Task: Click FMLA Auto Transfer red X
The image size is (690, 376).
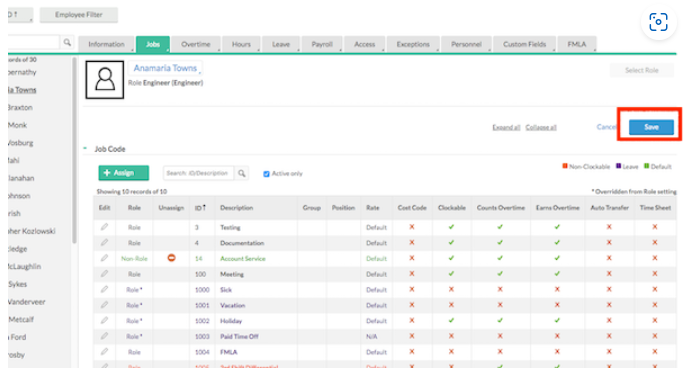Action: [x=609, y=351]
